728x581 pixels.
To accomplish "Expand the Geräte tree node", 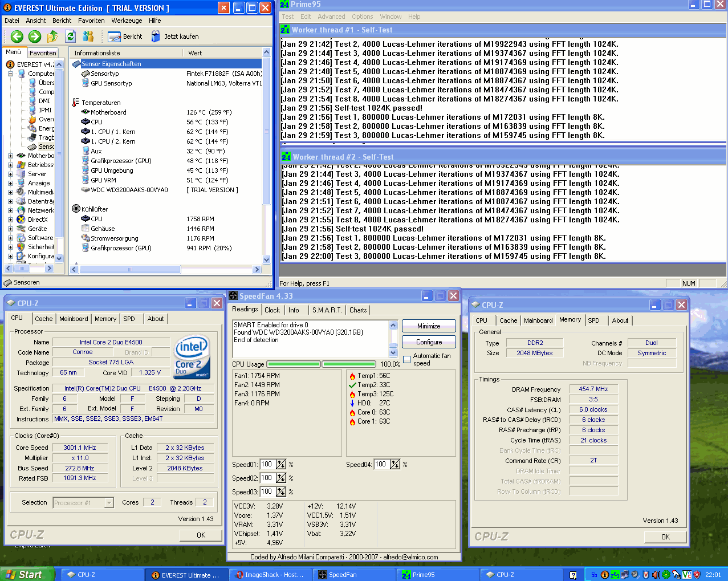I will [10, 229].
